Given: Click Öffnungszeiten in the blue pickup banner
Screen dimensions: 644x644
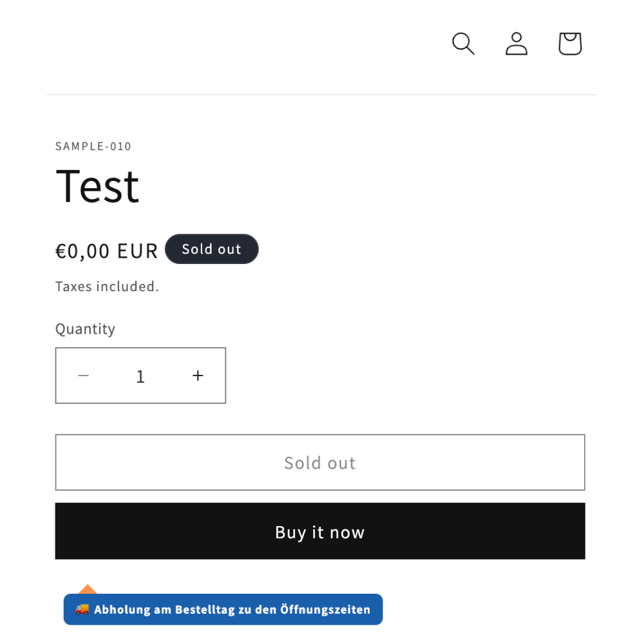Looking at the screenshot, I should (x=325, y=609).
